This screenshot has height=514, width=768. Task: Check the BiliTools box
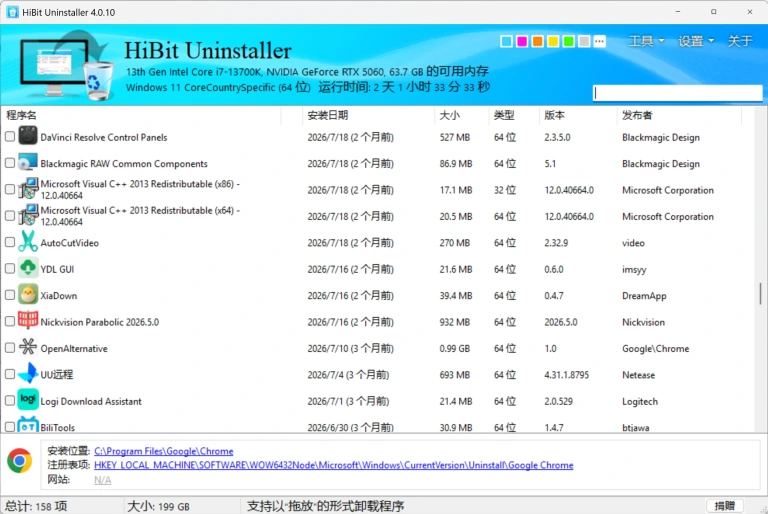(10, 427)
